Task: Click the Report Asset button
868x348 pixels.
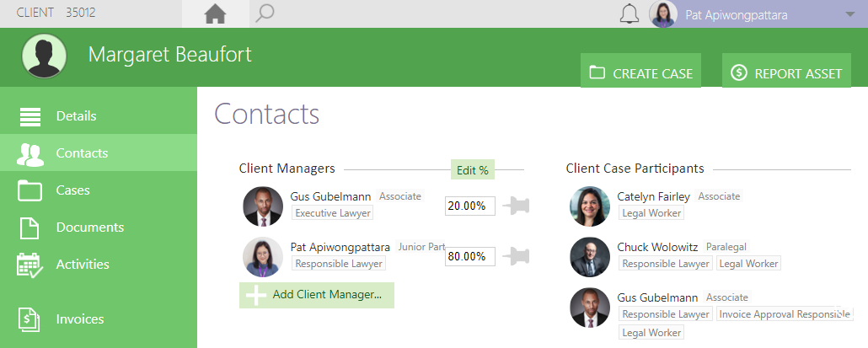Action: click(x=786, y=71)
